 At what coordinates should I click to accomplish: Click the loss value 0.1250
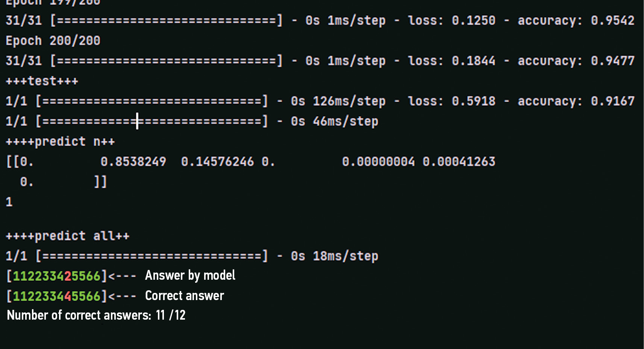(473, 20)
